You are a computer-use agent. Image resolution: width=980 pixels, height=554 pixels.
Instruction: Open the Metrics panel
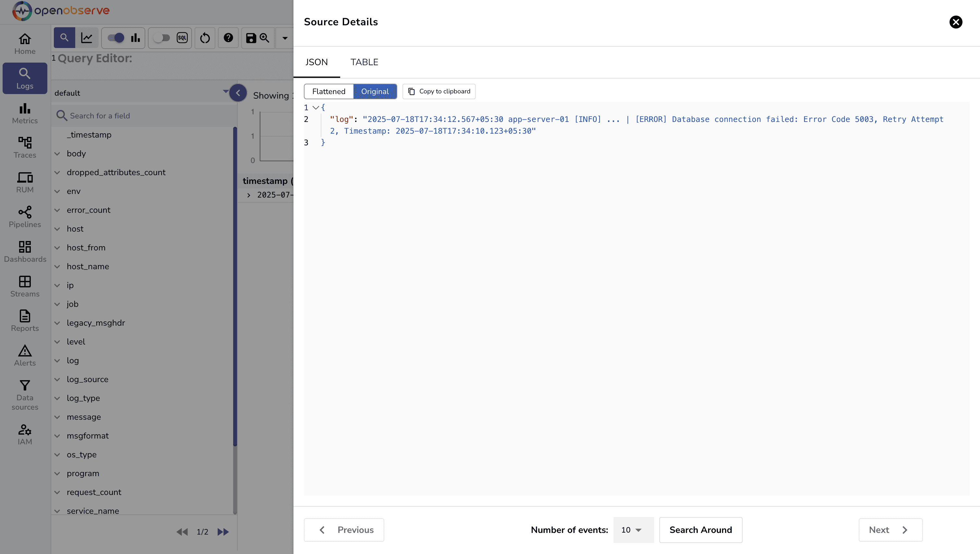pos(24,113)
